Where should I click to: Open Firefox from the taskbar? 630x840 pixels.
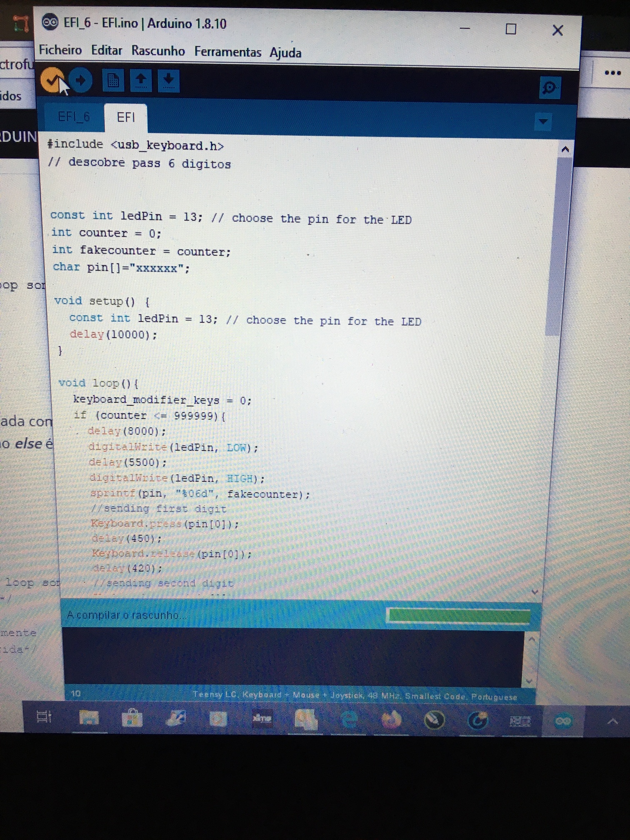391,720
